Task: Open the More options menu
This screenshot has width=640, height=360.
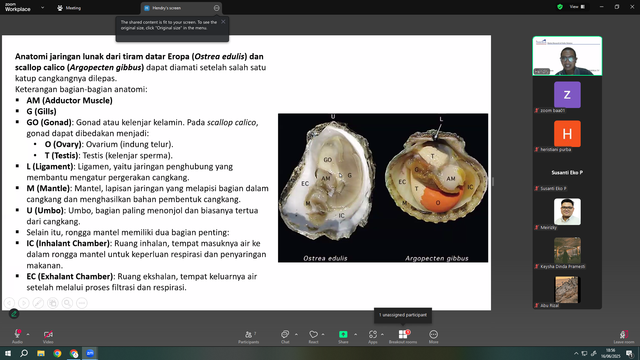Action: 433,336
